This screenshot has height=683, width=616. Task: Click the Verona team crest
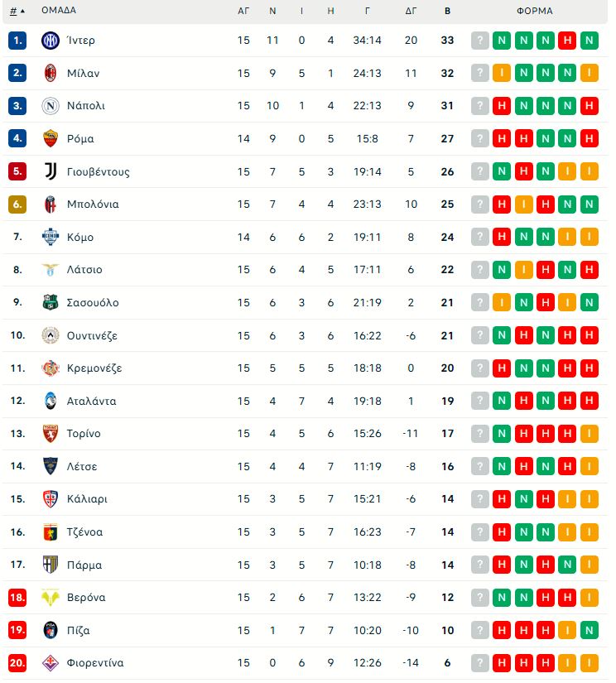51,598
